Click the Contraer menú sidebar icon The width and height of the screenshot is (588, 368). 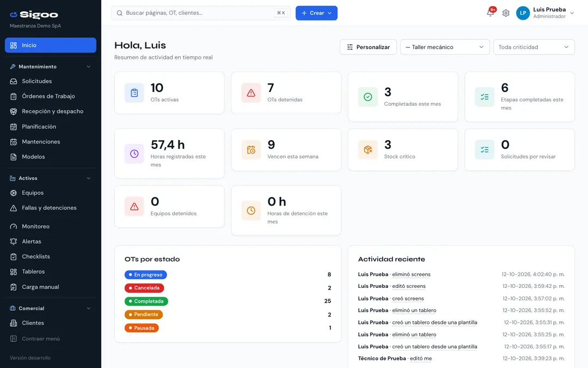[x=14, y=339]
